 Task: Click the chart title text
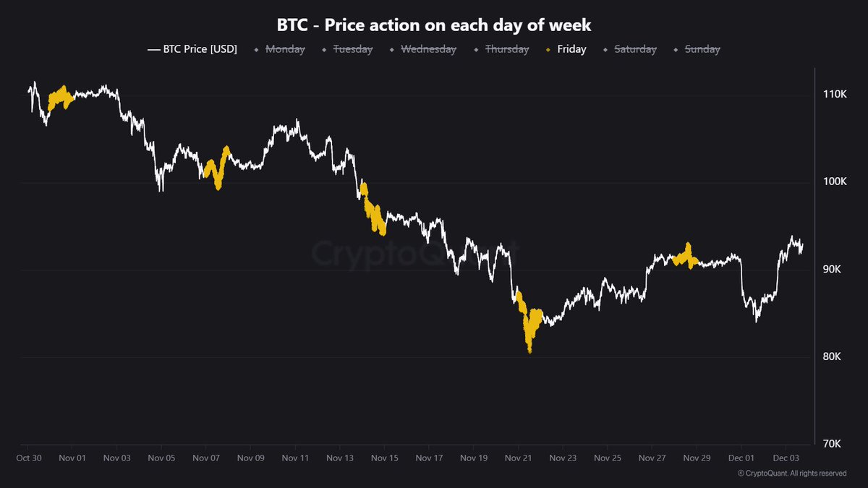tap(434, 25)
